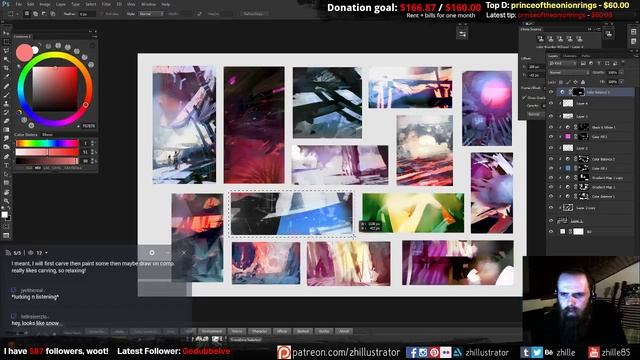
Task: Click the Subtract from selection icon
Action: click(44, 14)
